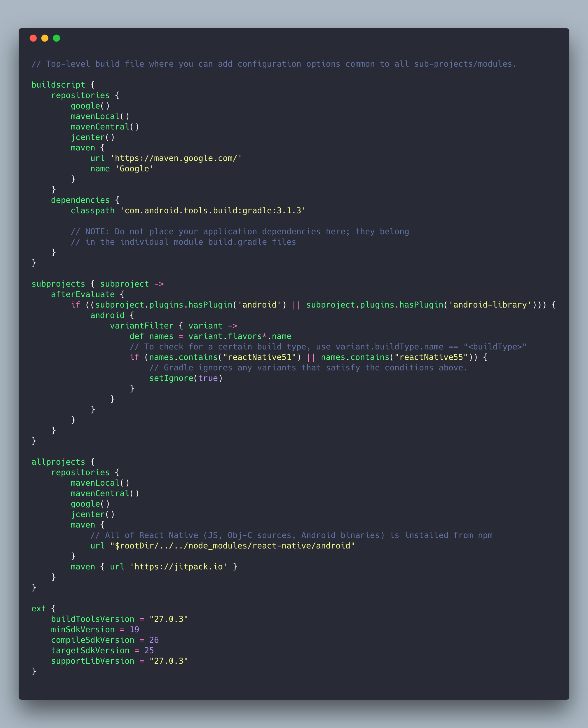Click the variantFilter keyword
The height and width of the screenshot is (728, 588).
point(141,326)
